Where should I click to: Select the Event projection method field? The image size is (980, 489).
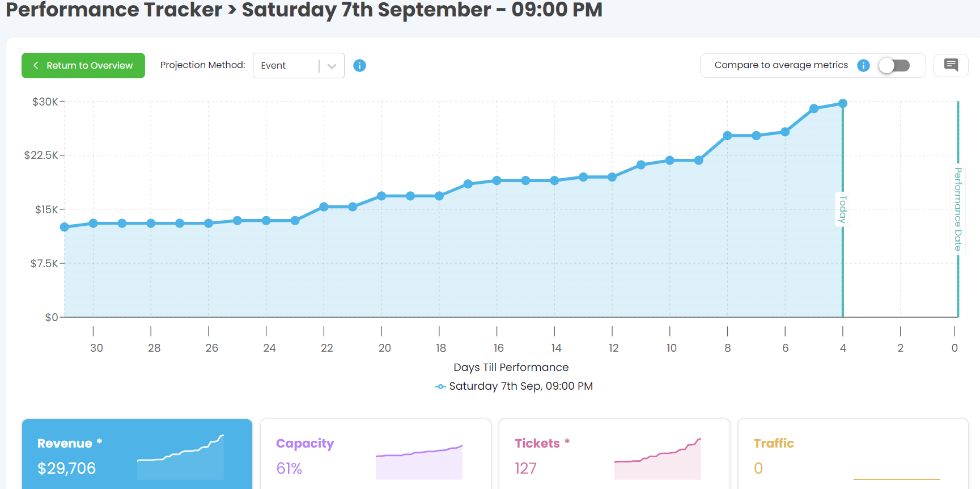[285, 66]
